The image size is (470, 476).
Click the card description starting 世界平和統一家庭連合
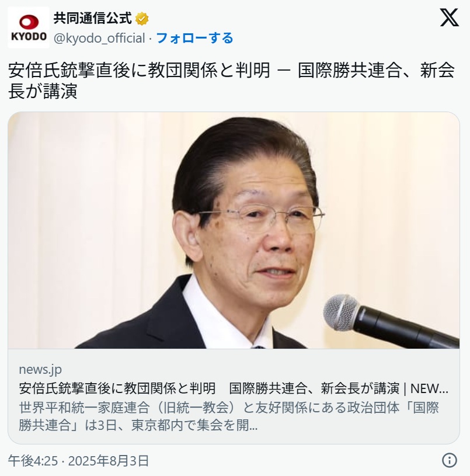(x=229, y=416)
